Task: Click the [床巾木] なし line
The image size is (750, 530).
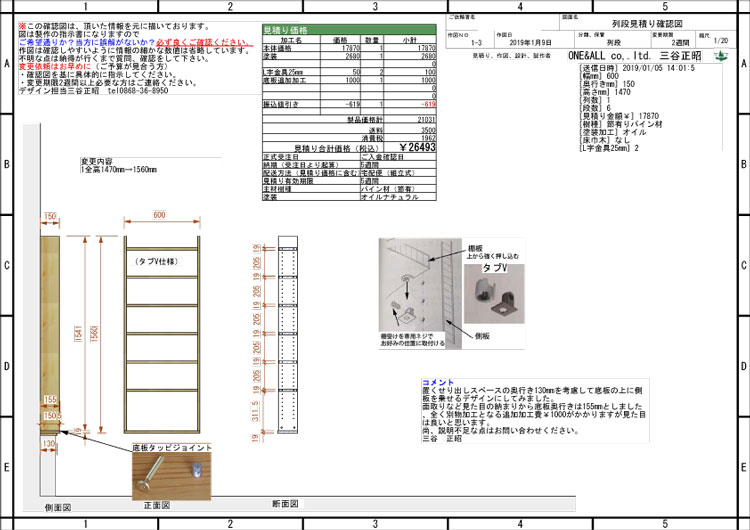Action: click(605, 140)
